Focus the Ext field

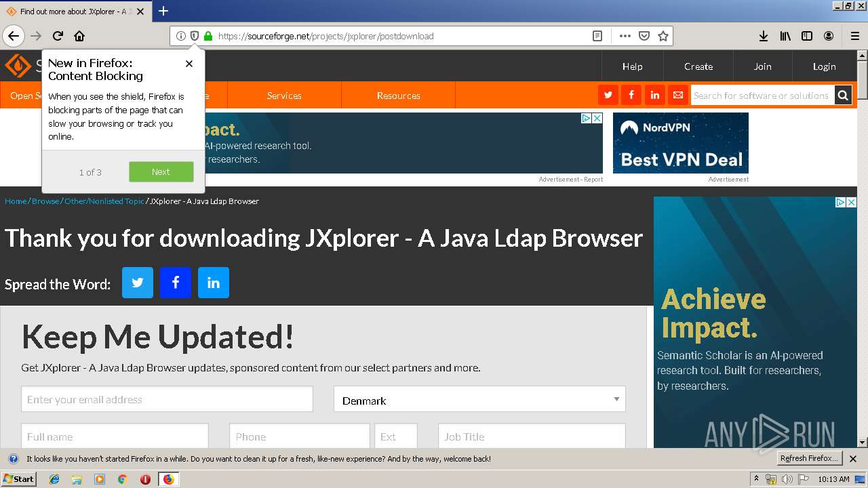coord(396,436)
